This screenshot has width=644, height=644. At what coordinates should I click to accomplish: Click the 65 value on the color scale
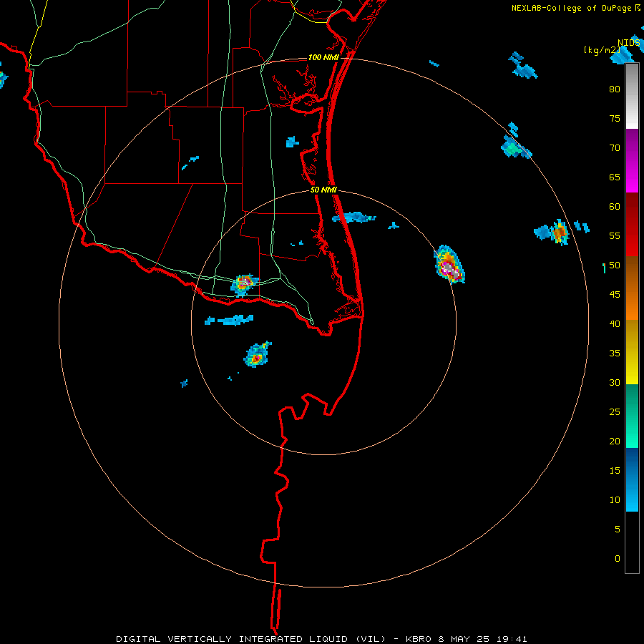(x=615, y=177)
